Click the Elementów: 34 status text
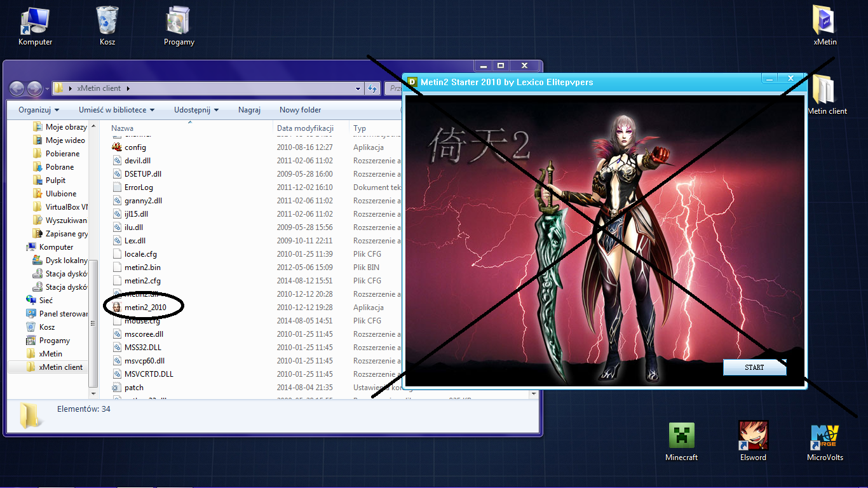The width and height of the screenshot is (868, 488). pos(84,409)
